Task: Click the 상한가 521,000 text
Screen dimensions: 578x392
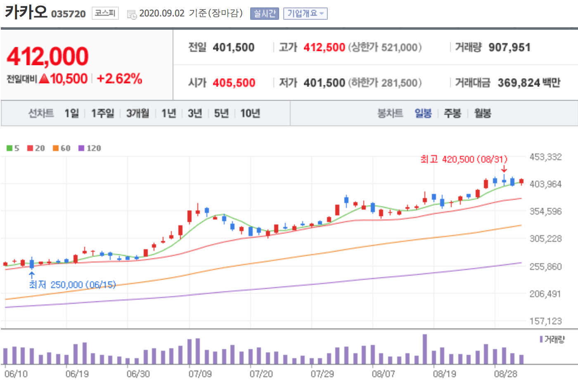Action: (385, 47)
